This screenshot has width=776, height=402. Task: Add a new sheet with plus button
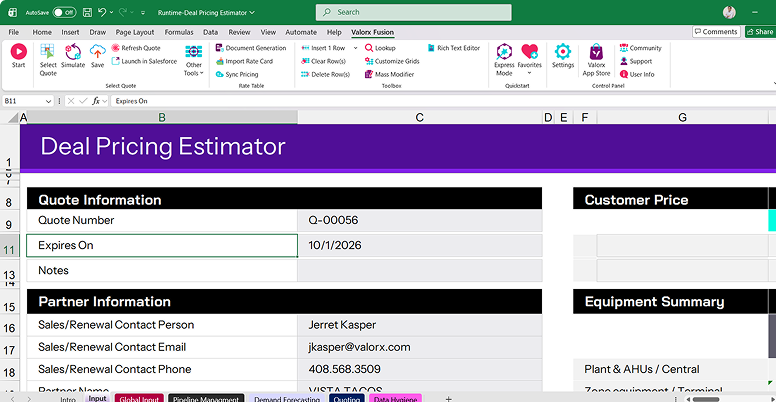point(448,399)
